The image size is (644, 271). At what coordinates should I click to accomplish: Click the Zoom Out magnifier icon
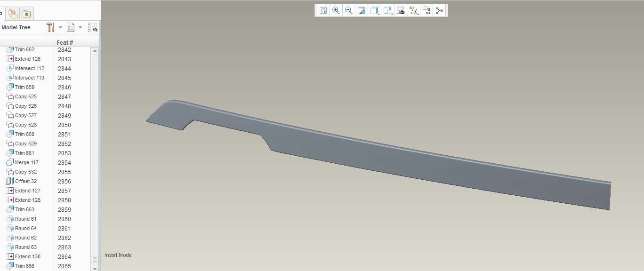[x=348, y=10]
